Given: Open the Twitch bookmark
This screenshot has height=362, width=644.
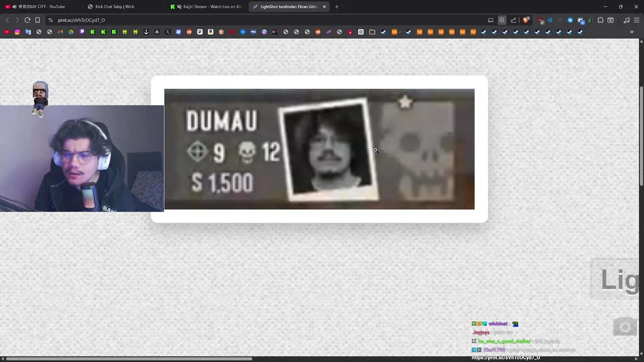Looking at the screenshot, I should pos(82,32).
